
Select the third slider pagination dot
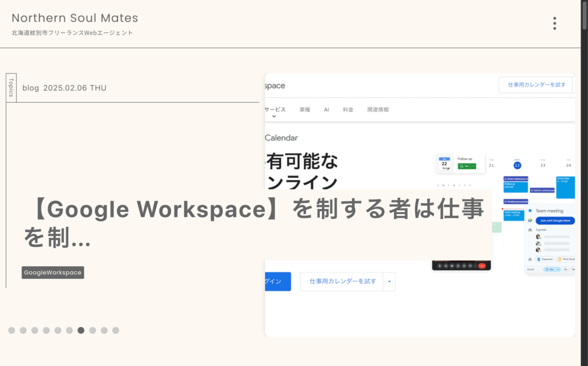click(x=35, y=330)
